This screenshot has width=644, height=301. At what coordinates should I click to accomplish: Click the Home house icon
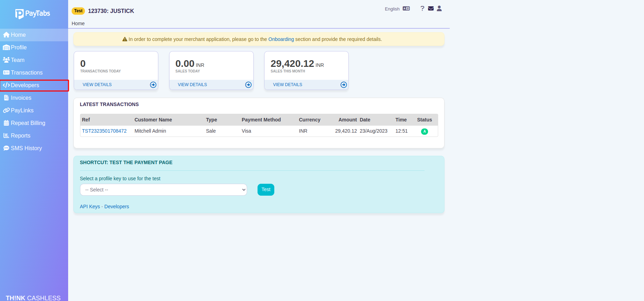coord(6,35)
